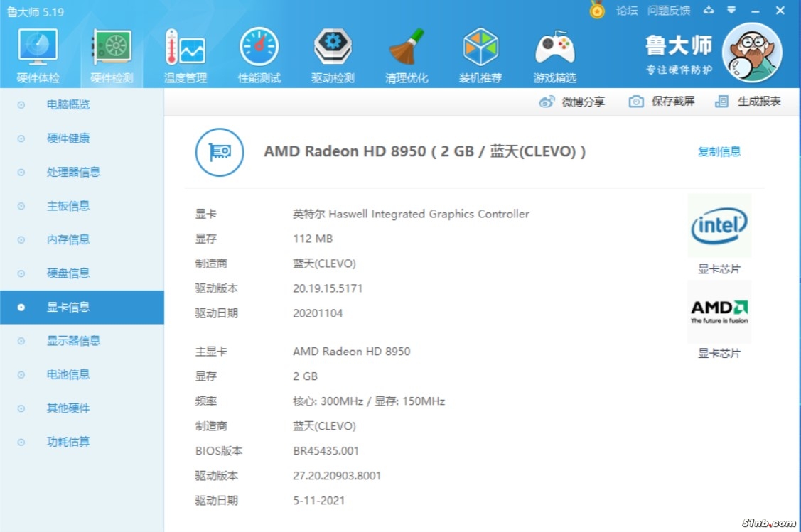Image resolution: width=801 pixels, height=532 pixels.
Task: Select 处理器信息 in sidebar
Action: (82, 172)
